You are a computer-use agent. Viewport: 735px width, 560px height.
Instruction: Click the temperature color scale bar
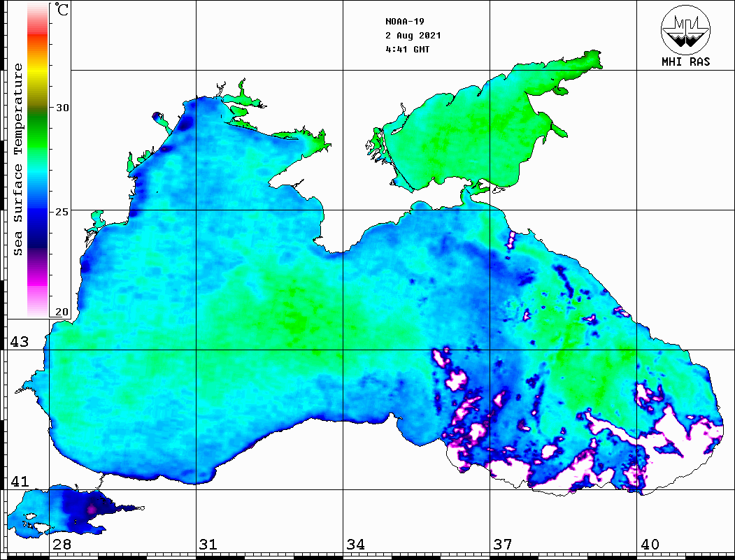pyautogui.click(x=38, y=159)
